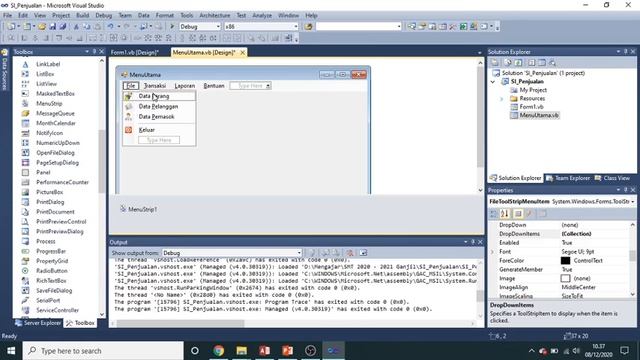Start debugging with the green play icon
Image resolution: width=640 pixels, height=360 pixels.
pos(172,27)
